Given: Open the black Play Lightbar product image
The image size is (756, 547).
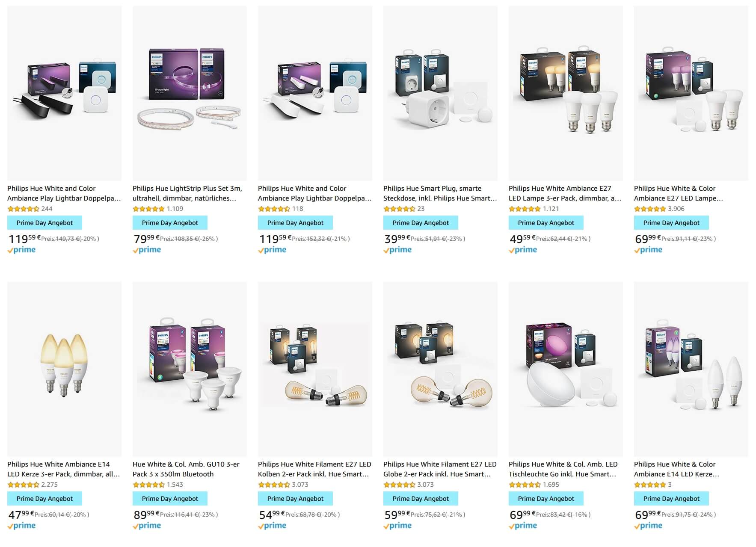Looking at the screenshot, I should (x=64, y=93).
